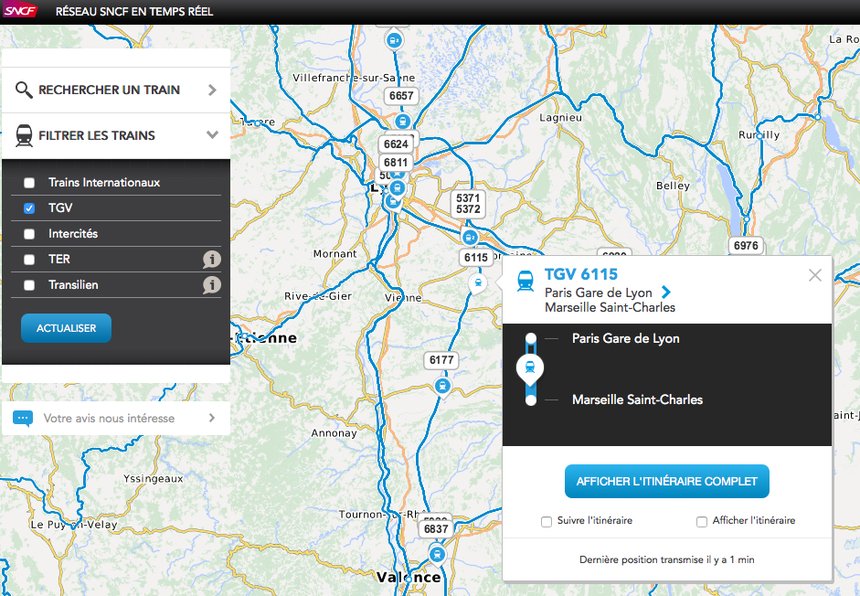Click train label 6657

click(x=401, y=96)
